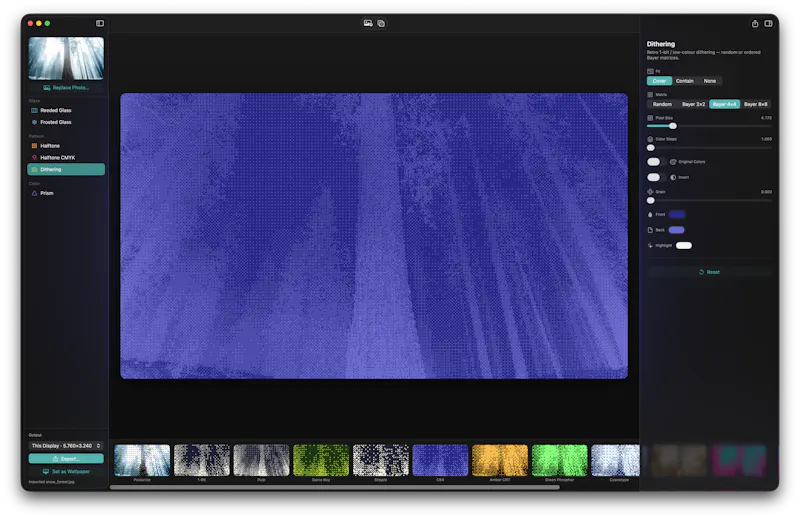This screenshot has width=800, height=519.
Task: Click the copy image icon in the top toolbar
Action: [x=381, y=23]
